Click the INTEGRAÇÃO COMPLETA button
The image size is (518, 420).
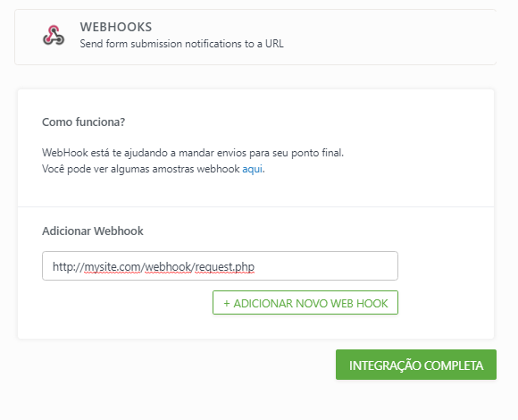tap(416, 365)
